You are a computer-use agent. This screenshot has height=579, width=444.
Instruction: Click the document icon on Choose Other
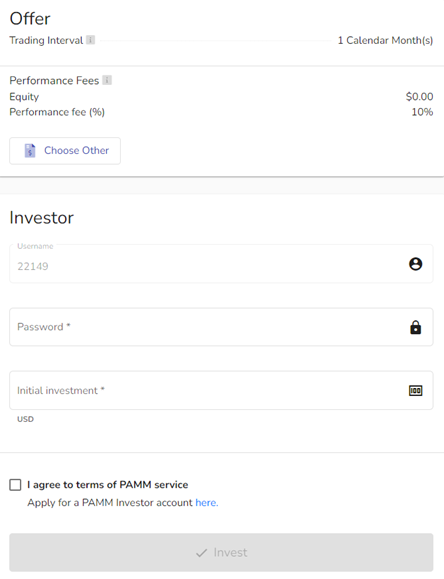point(30,150)
